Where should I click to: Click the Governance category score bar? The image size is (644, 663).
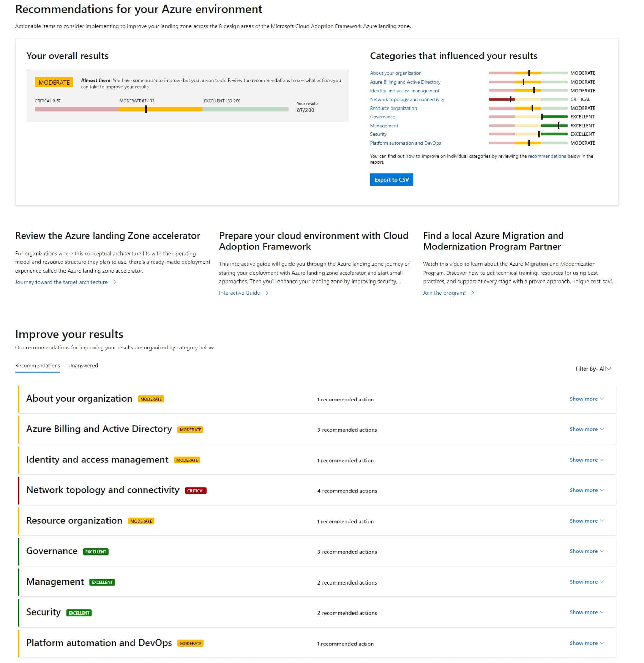click(528, 117)
